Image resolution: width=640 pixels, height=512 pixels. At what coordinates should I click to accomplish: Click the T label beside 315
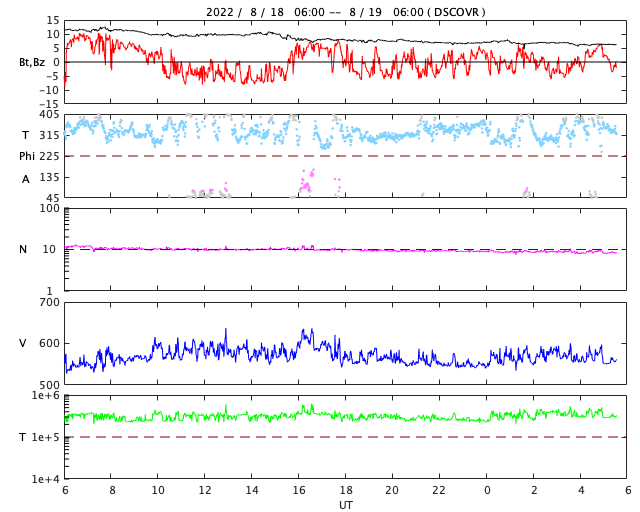(x=25, y=135)
